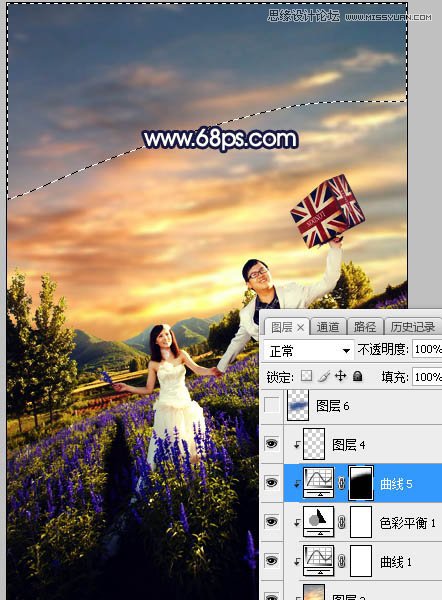Select the 曲线 1 layer name

coord(396,562)
